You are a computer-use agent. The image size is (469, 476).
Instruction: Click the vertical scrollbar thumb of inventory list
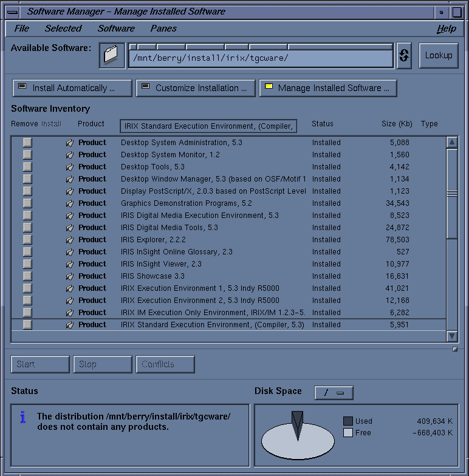coord(452,194)
